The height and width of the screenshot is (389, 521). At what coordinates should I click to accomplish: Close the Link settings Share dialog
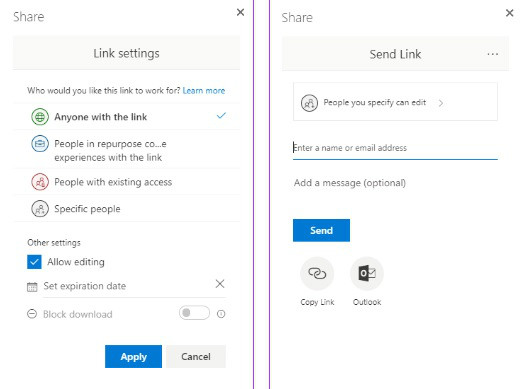tap(240, 12)
